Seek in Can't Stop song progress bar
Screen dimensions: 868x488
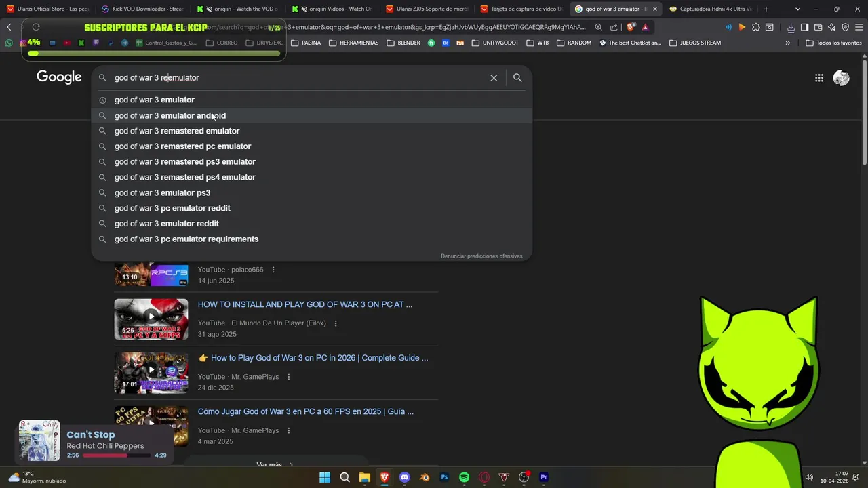coord(117,455)
